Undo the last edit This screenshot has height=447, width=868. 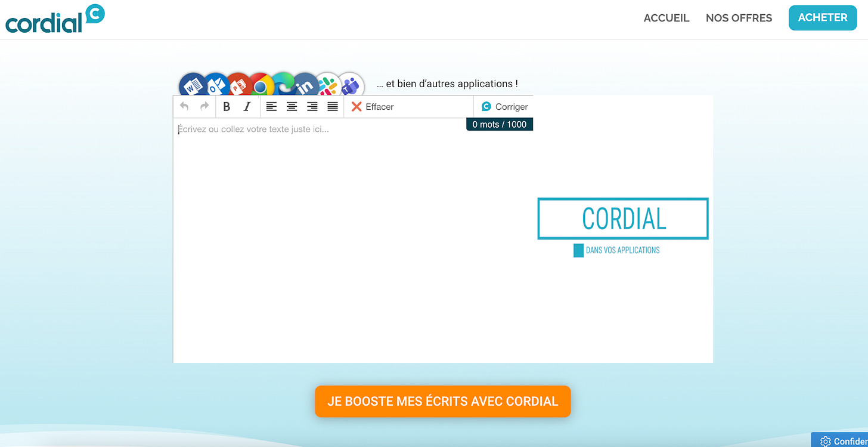point(184,106)
